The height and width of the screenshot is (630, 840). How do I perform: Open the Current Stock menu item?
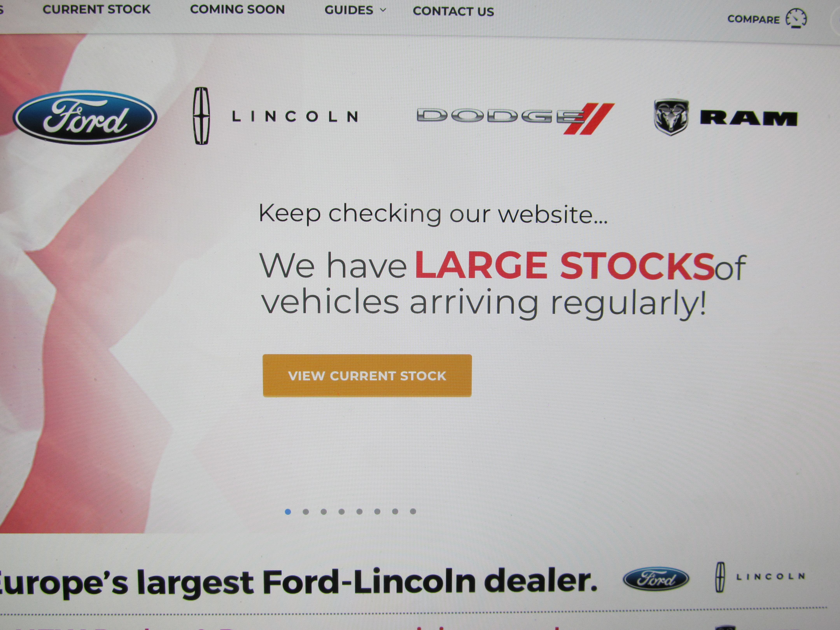coord(96,9)
